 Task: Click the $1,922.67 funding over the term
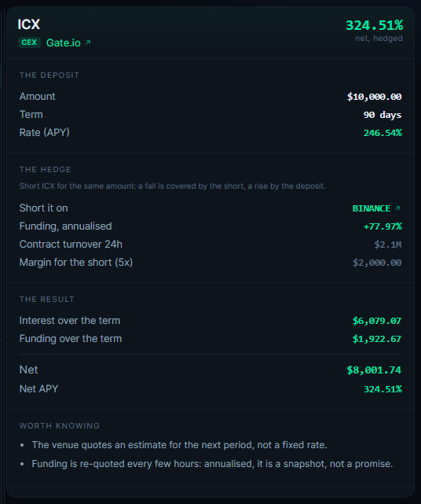coord(377,339)
